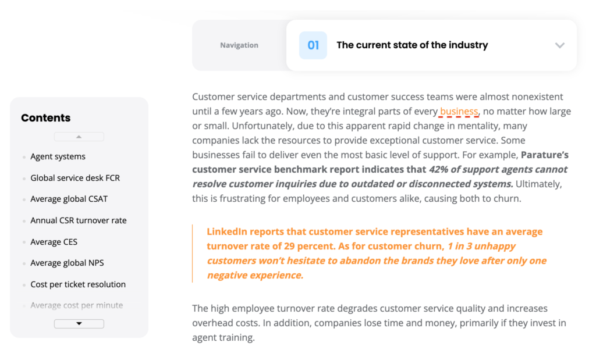
Task: Click the bullet dot beside Average CES
Action: coord(23,242)
